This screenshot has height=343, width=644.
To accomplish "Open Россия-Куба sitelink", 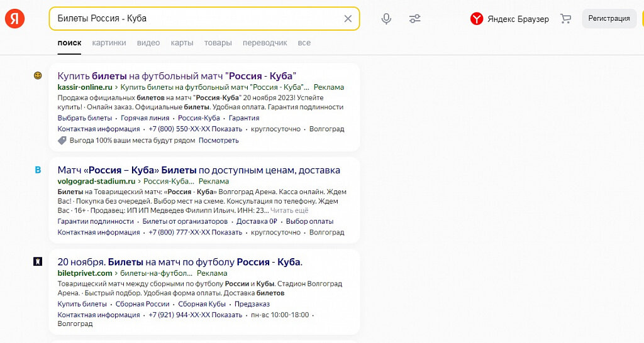I will tap(199, 117).
